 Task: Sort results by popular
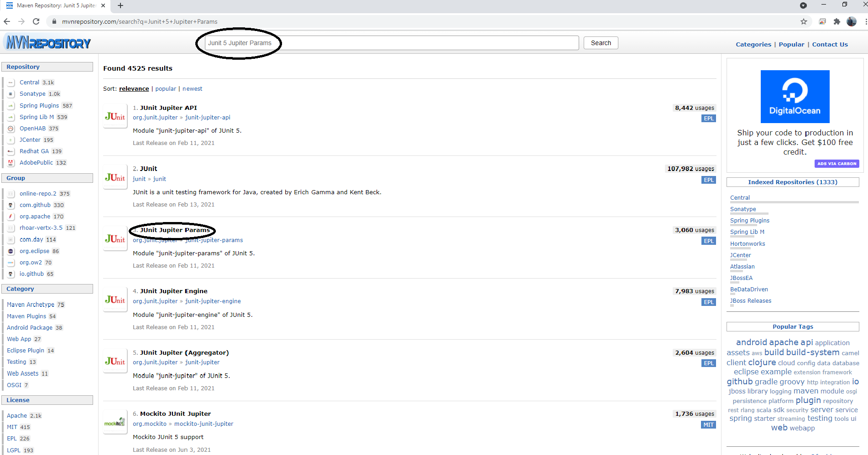[166, 88]
